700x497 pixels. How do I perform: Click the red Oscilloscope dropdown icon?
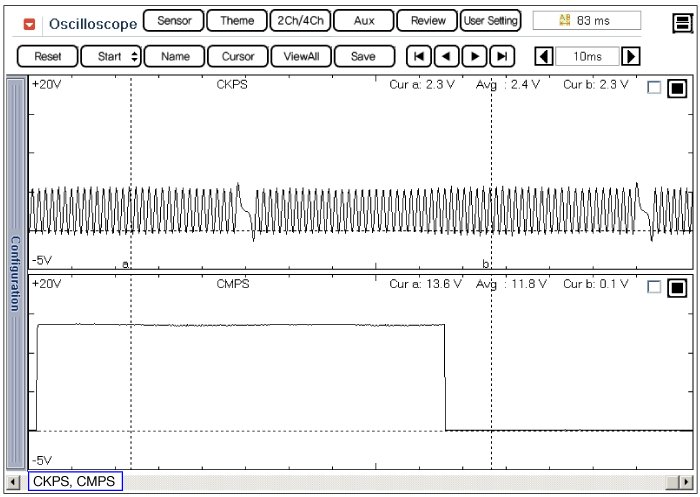coord(29,23)
